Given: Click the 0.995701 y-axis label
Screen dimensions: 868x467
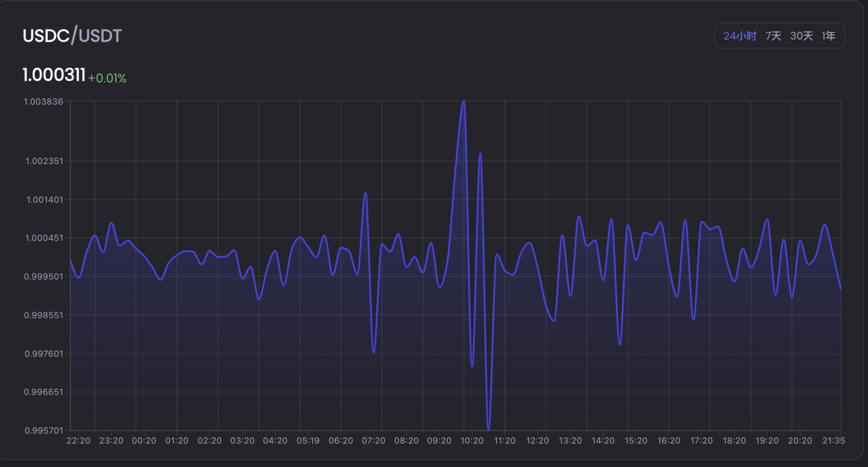Looking at the screenshot, I should (43, 430).
